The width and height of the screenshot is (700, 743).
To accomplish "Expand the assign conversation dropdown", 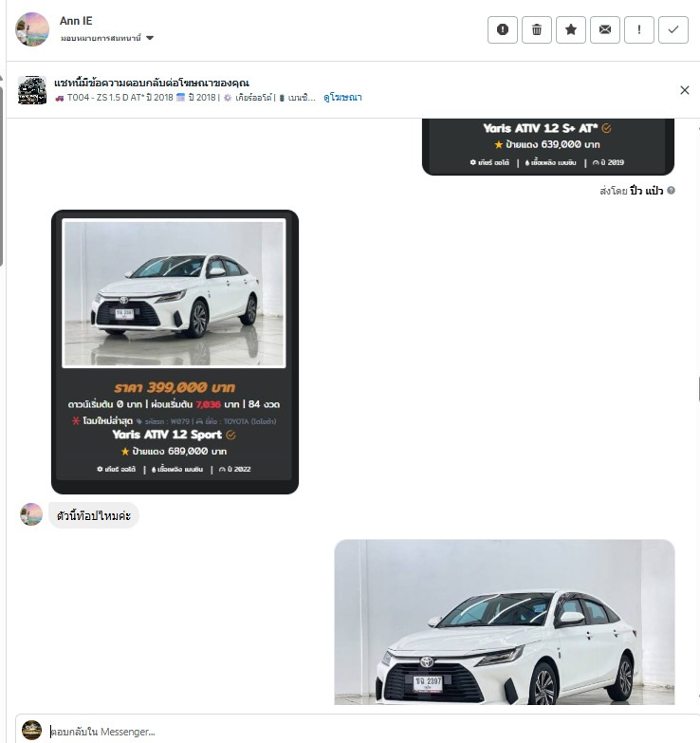I will pos(107,38).
